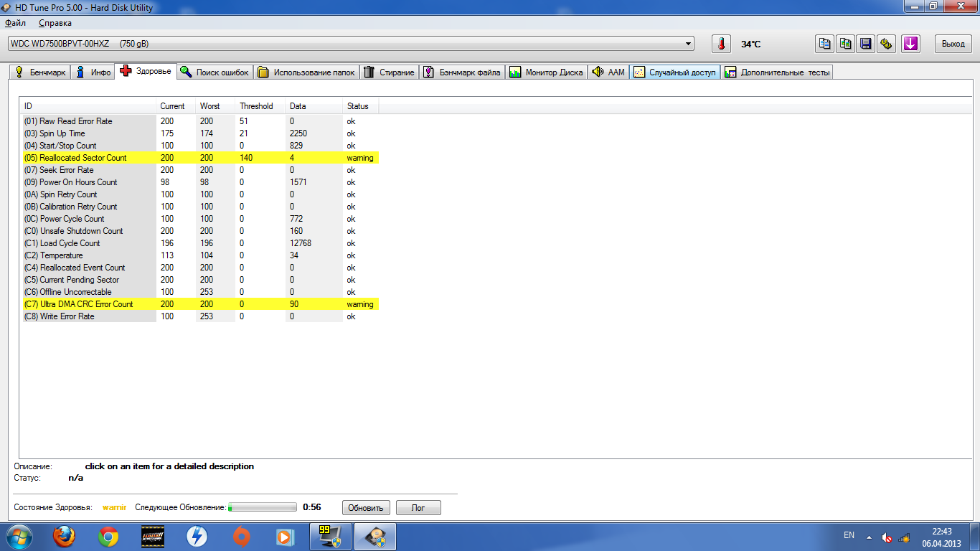Open the Справка menu
The height and width of the screenshot is (551, 980).
[55, 23]
